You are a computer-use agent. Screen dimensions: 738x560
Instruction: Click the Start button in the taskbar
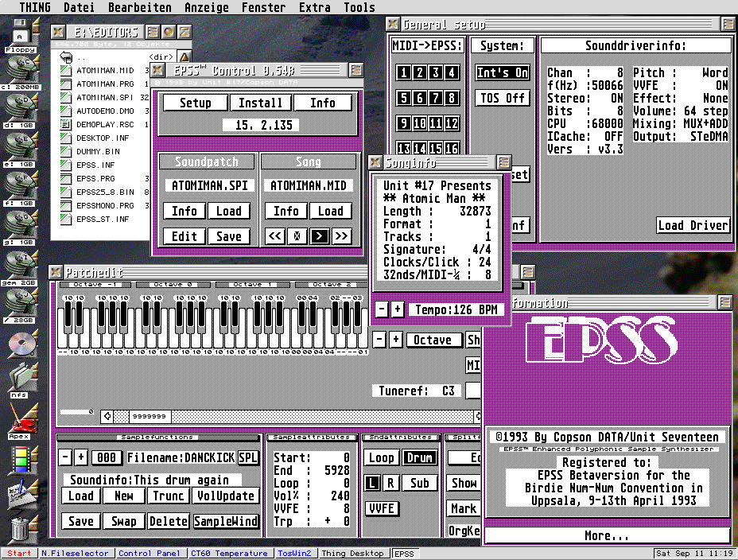(19, 554)
